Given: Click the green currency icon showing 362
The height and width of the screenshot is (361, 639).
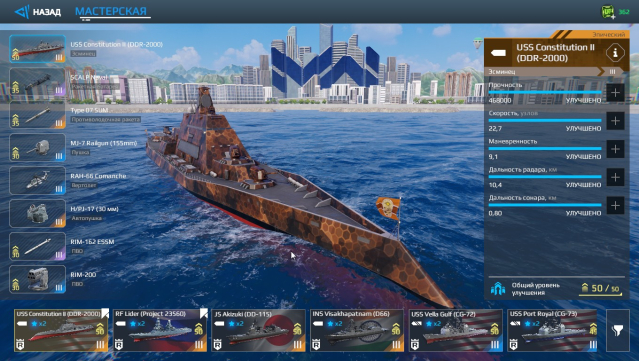Looking at the screenshot, I should pyautogui.click(x=608, y=11).
